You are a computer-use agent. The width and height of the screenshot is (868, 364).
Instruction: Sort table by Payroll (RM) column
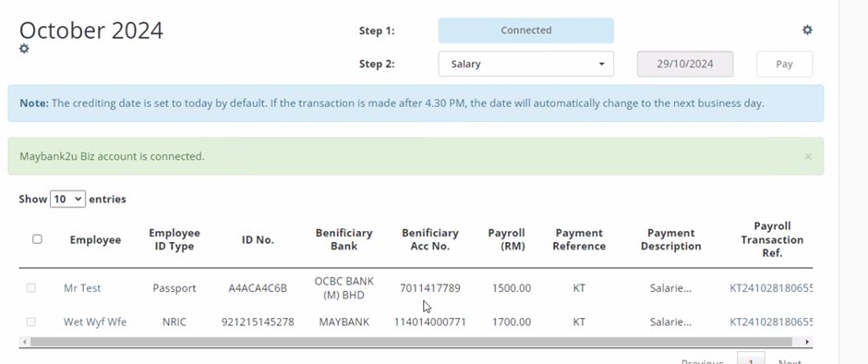[507, 239]
